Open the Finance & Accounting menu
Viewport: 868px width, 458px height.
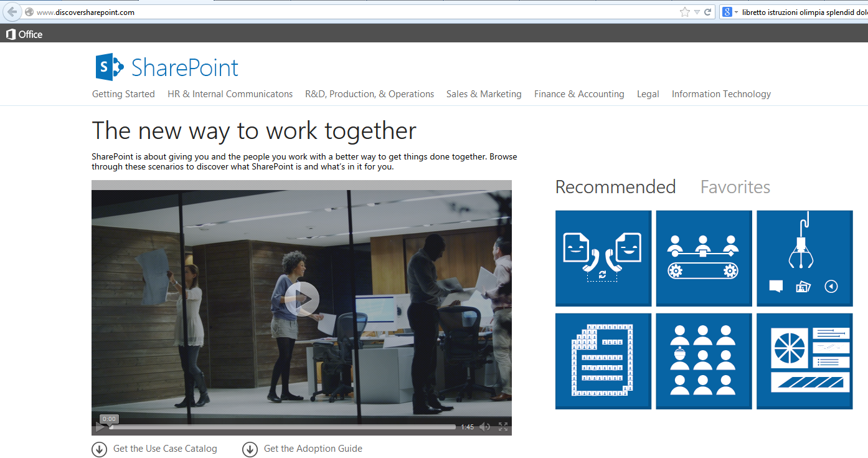[x=579, y=94]
